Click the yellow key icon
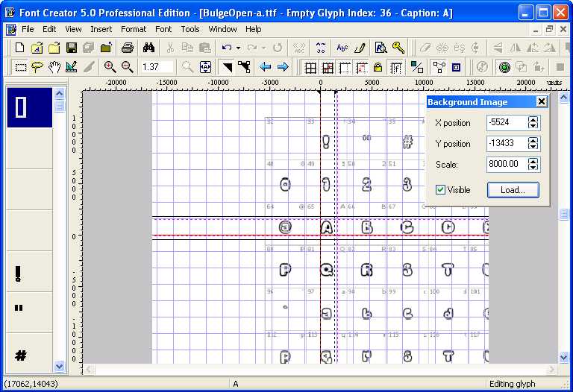 pyautogui.click(x=398, y=48)
